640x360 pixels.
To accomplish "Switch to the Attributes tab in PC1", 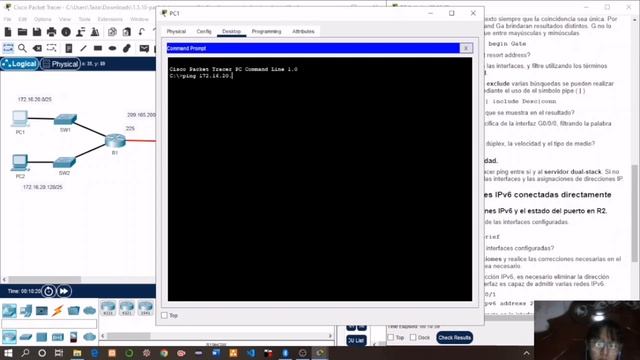I will pyautogui.click(x=303, y=31).
